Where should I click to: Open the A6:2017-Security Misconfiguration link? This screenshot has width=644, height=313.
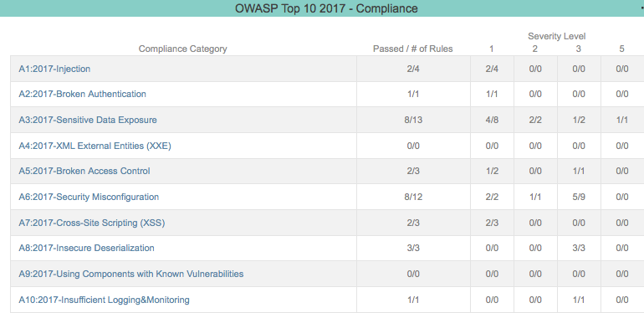coord(89,197)
